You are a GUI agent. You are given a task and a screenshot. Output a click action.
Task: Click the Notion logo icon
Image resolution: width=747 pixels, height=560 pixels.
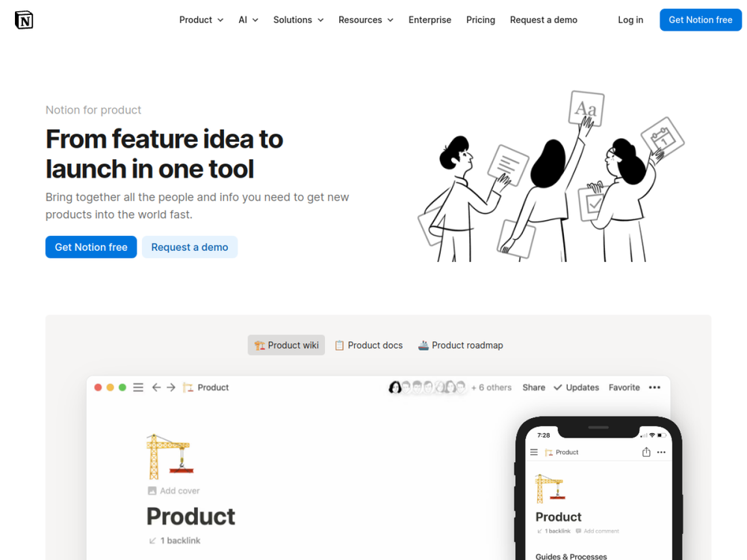[x=24, y=20]
